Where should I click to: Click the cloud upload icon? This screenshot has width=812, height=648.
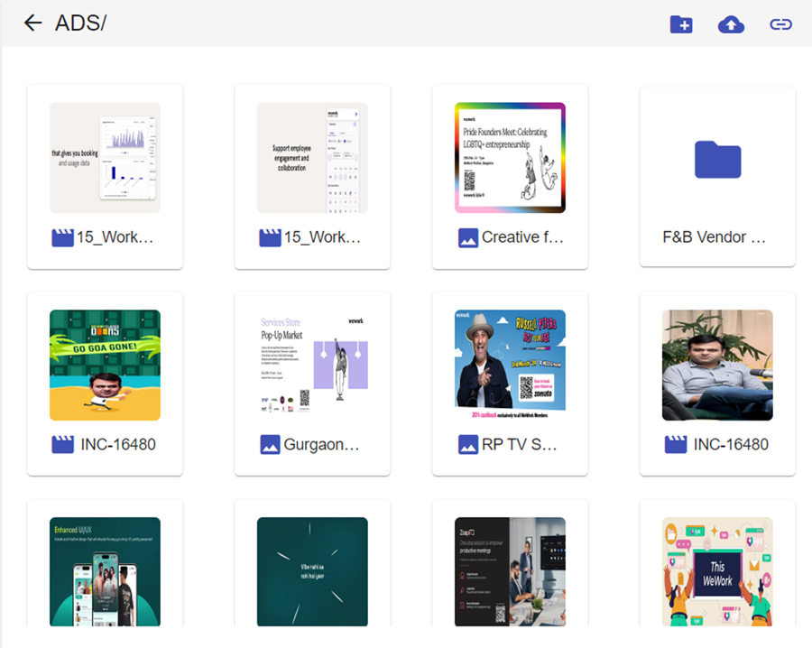click(x=731, y=24)
